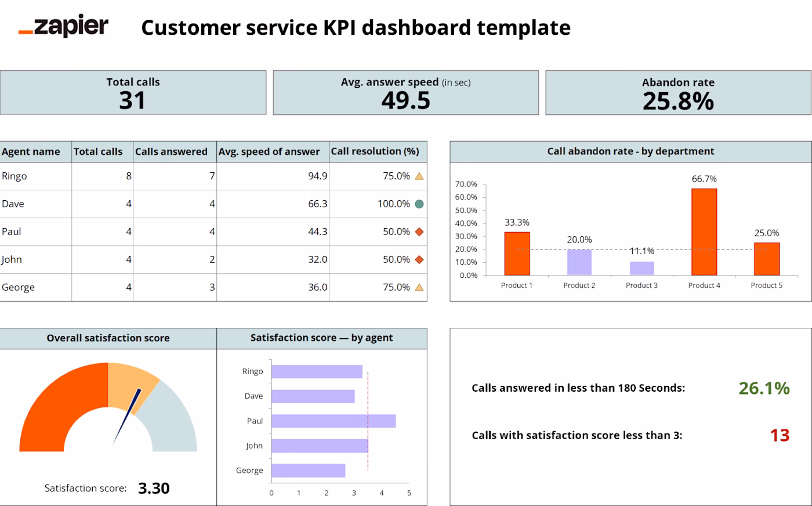Select the Avg. answer speed KPI card
The image size is (812, 506).
click(405, 92)
